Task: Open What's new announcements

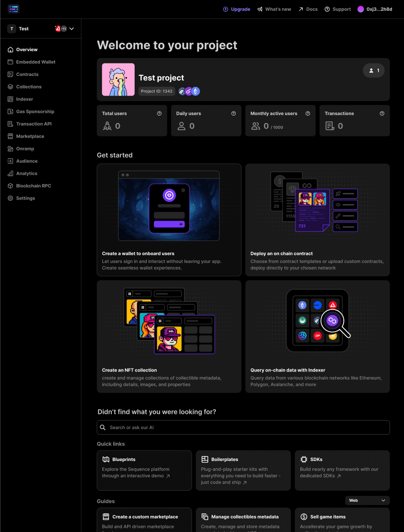Action: 274,9
